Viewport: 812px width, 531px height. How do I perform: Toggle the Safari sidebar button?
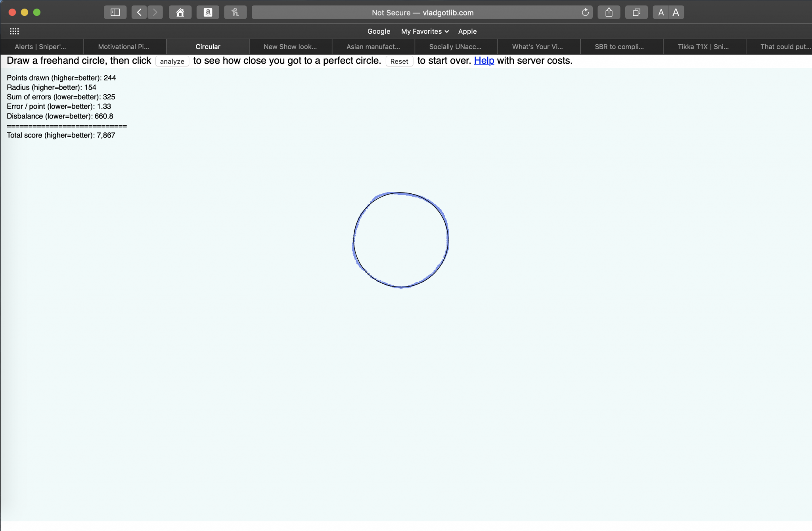pos(115,12)
